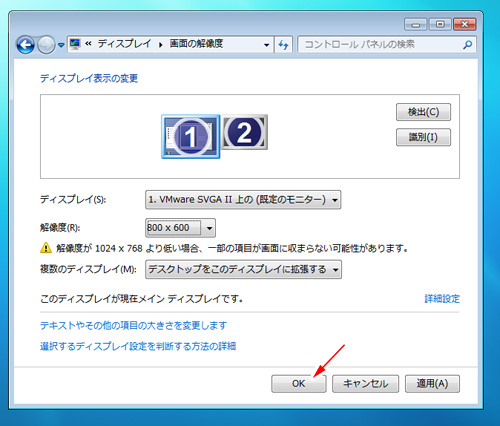Open the 解像度 800 x 600 dropdown
This screenshot has height=426, width=500.
tap(180, 228)
